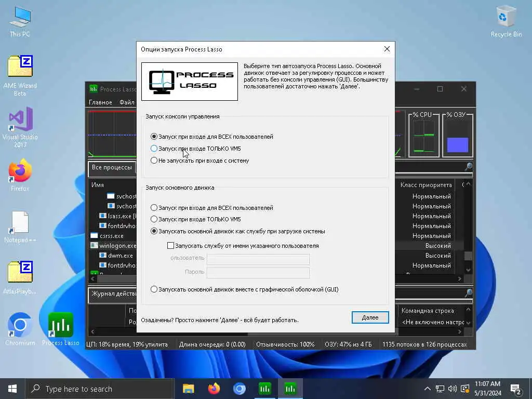
Task: Open the Главное menu in Process Lasso
Action: click(100, 102)
